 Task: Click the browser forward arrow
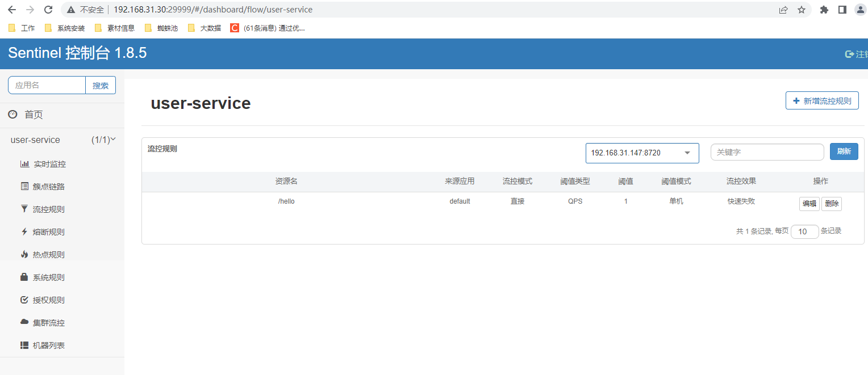click(30, 10)
